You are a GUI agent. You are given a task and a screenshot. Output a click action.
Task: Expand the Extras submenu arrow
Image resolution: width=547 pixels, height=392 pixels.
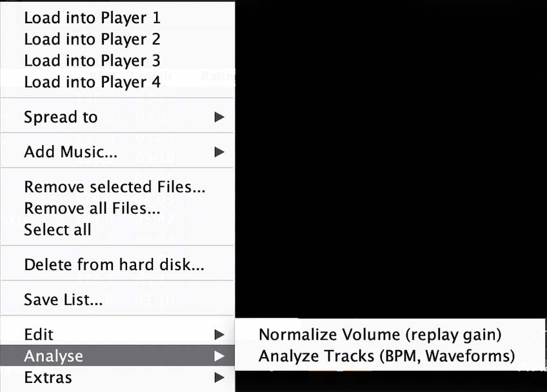click(219, 377)
